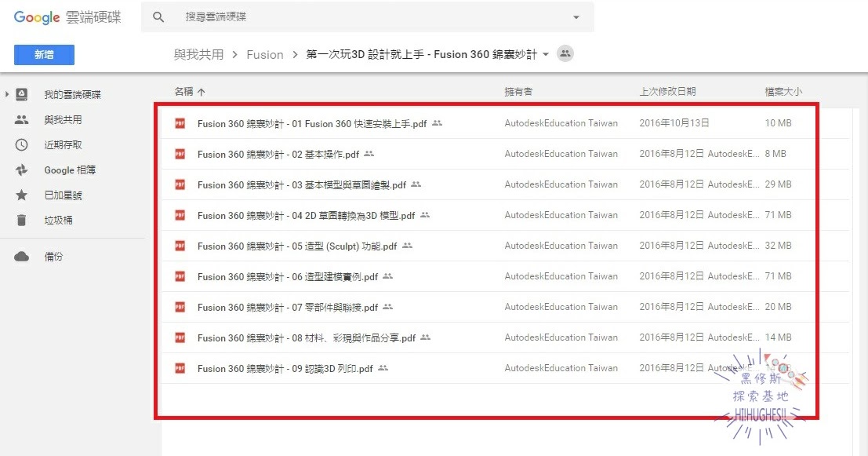The height and width of the screenshot is (456, 868).
Task: Click file size 20 MB
Action: click(x=778, y=307)
